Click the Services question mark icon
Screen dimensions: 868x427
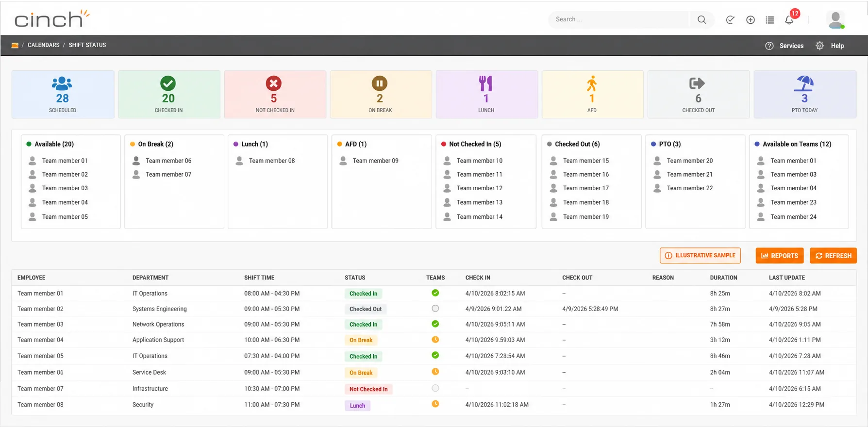[769, 46]
